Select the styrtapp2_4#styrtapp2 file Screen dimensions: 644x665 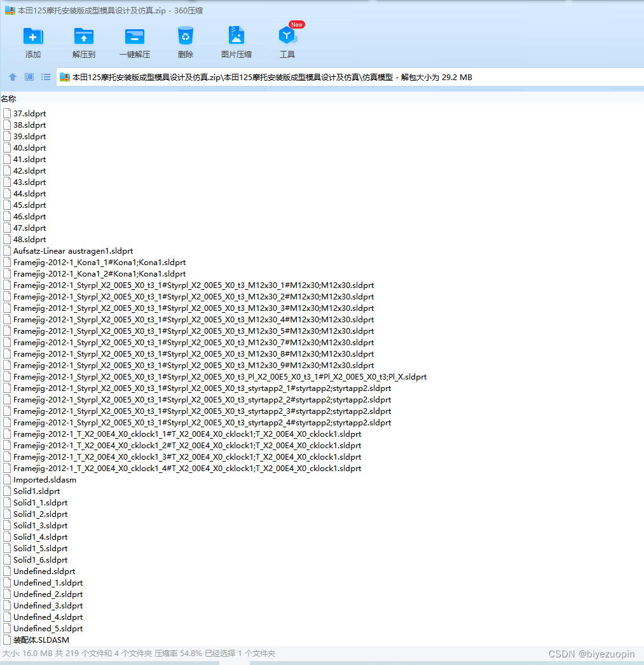coord(202,423)
